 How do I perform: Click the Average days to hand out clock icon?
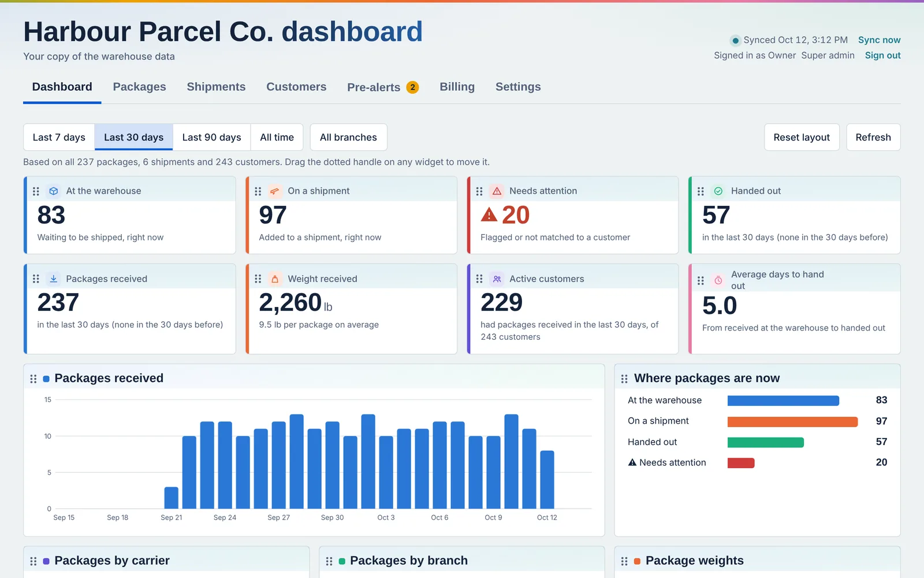tap(718, 280)
